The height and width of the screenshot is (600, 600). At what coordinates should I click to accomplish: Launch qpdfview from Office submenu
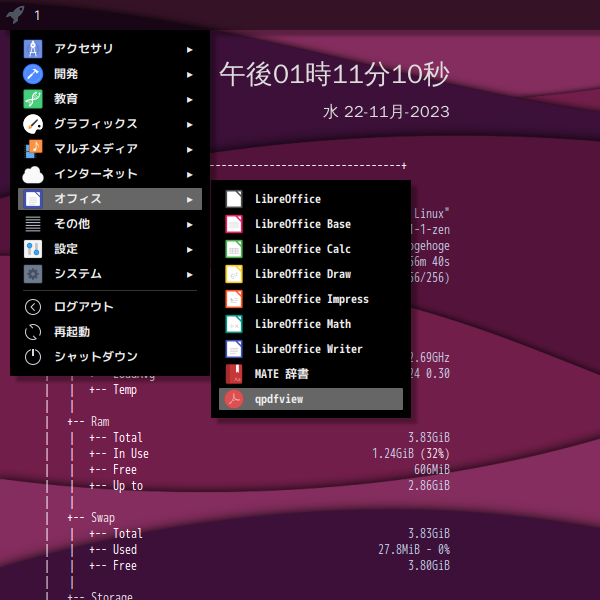311,399
